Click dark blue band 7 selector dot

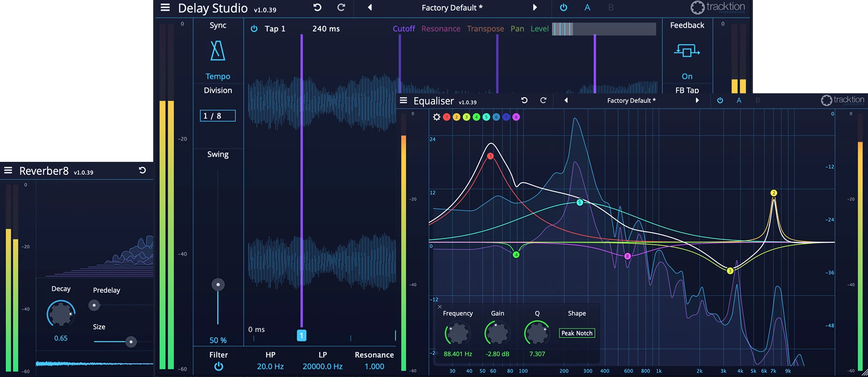506,117
